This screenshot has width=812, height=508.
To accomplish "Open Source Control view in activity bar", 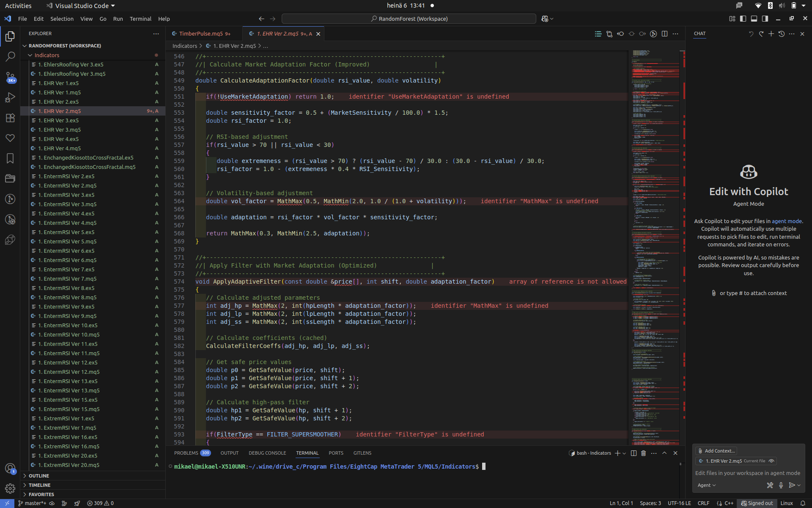I will point(10,77).
